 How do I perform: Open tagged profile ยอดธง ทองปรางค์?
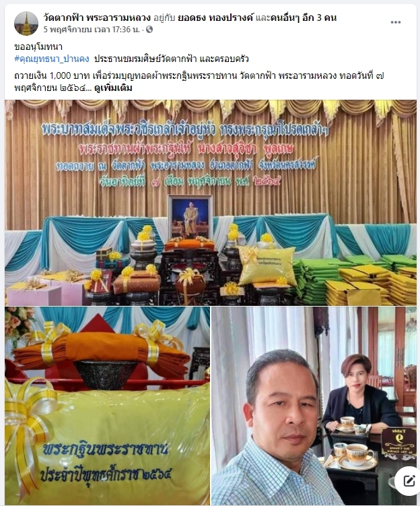click(216, 18)
